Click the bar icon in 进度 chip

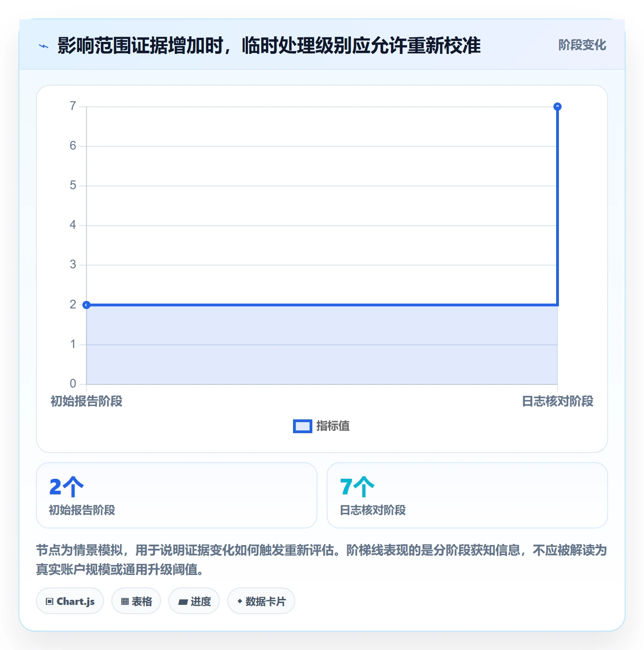[x=183, y=602]
